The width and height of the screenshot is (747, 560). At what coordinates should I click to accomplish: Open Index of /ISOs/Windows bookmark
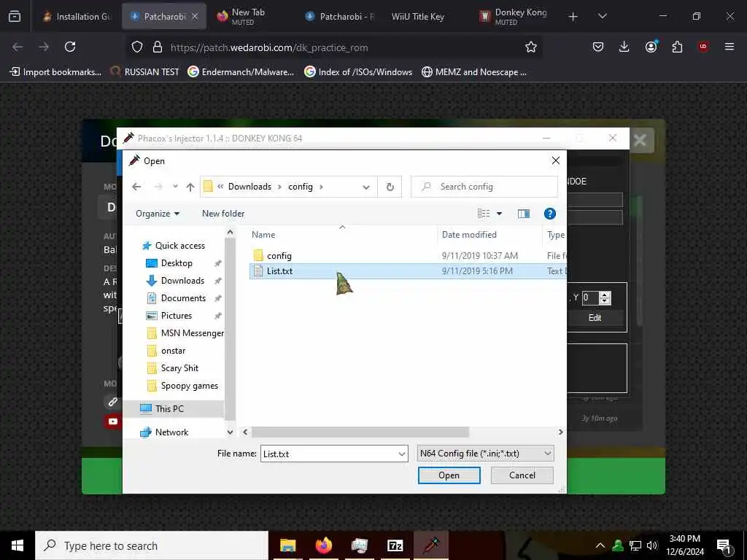pyautogui.click(x=358, y=72)
